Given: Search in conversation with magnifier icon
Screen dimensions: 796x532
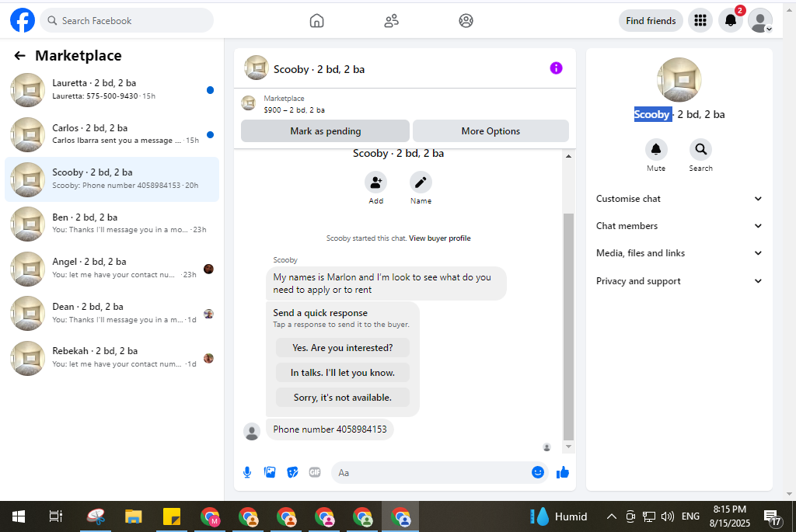Looking at the screenshot, I should [701, 149].
